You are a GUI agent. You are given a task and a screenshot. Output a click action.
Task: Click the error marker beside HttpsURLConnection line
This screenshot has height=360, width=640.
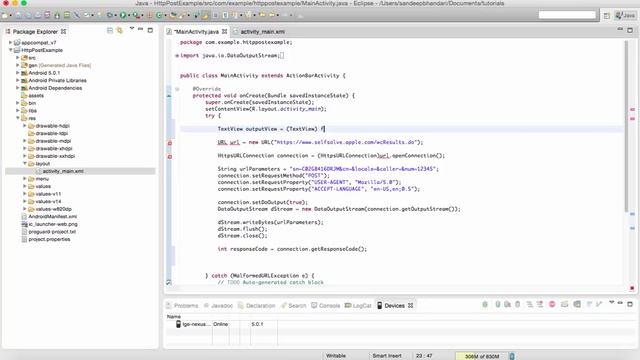pyautogui.click(x=170, y=157)
